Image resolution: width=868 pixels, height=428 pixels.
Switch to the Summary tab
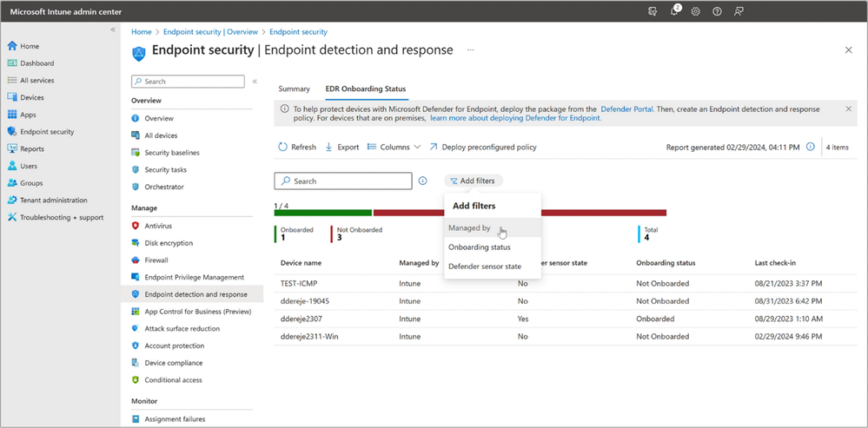(294, 89)
